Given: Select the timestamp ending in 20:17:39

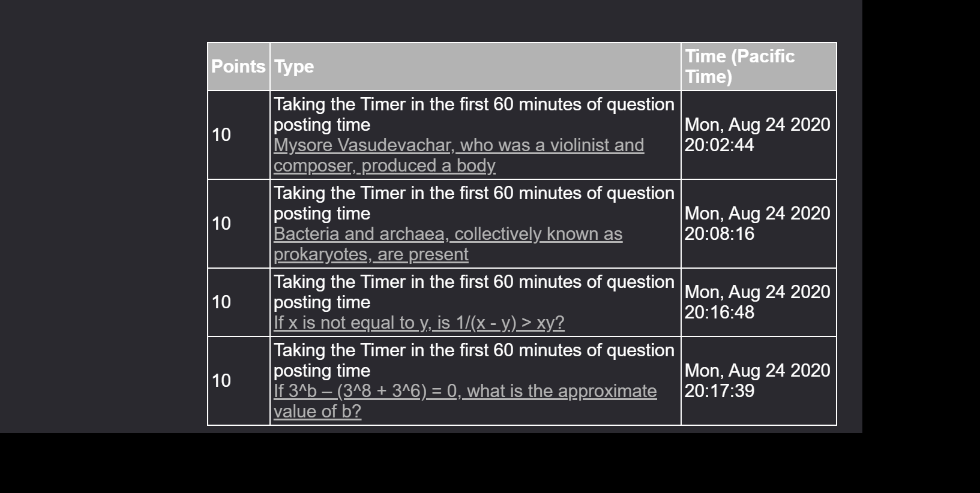Looking at the screenshot, I should click(x=757, y=381).
